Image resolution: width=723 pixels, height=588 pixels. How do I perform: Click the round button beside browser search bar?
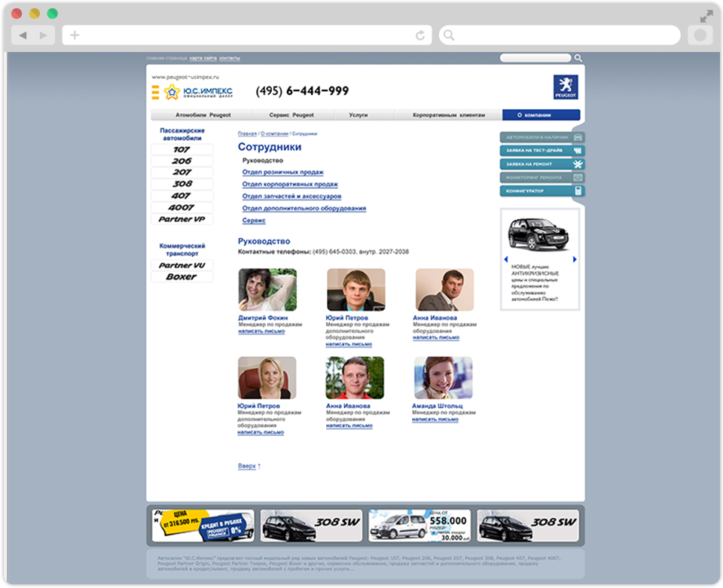tap(700, 35)
